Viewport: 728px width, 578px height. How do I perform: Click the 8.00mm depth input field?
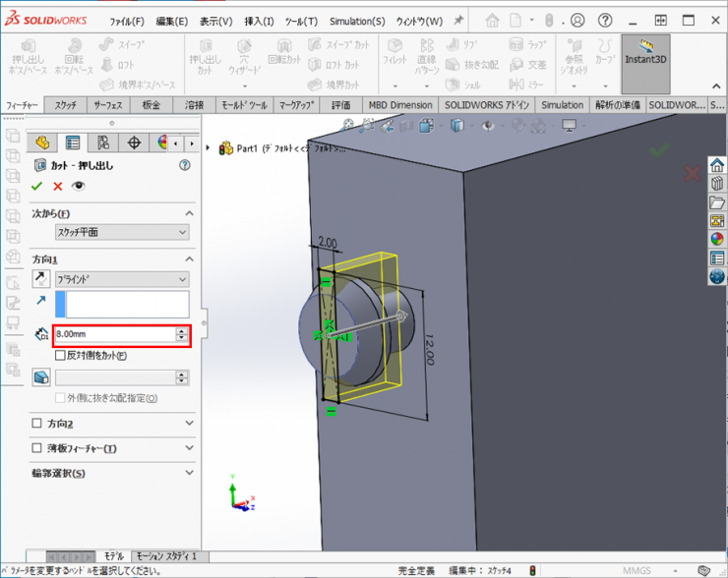[114, 334]
